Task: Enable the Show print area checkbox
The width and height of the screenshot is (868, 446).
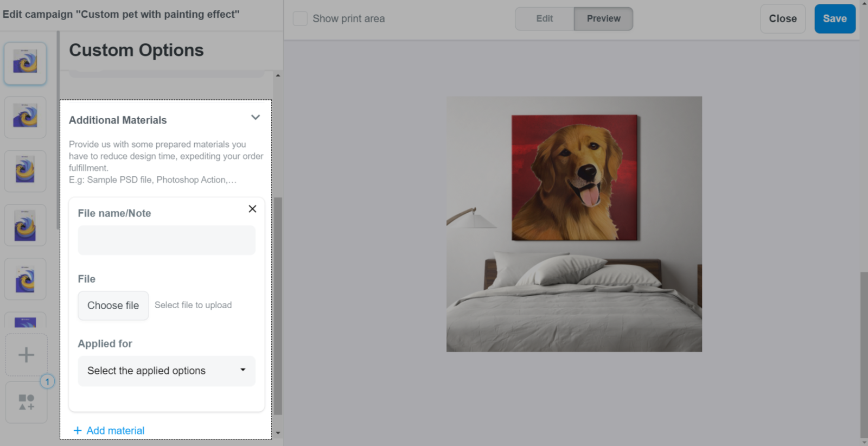Action: (300, 18)
